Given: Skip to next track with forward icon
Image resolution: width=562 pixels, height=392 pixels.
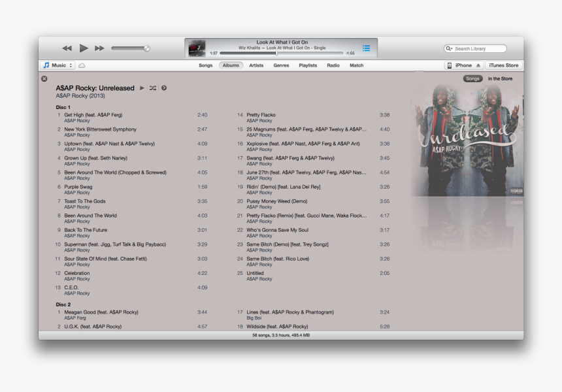Looking at the screenshot, I should point(99,48).
